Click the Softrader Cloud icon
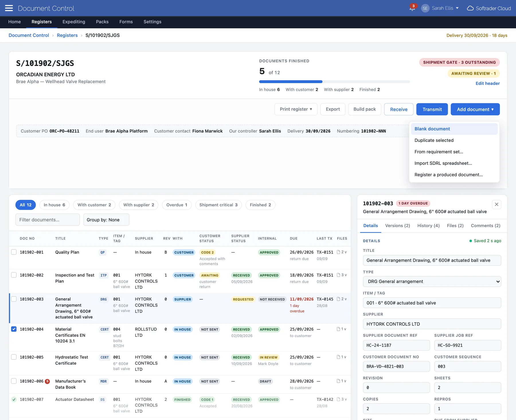 click(470, 8)
